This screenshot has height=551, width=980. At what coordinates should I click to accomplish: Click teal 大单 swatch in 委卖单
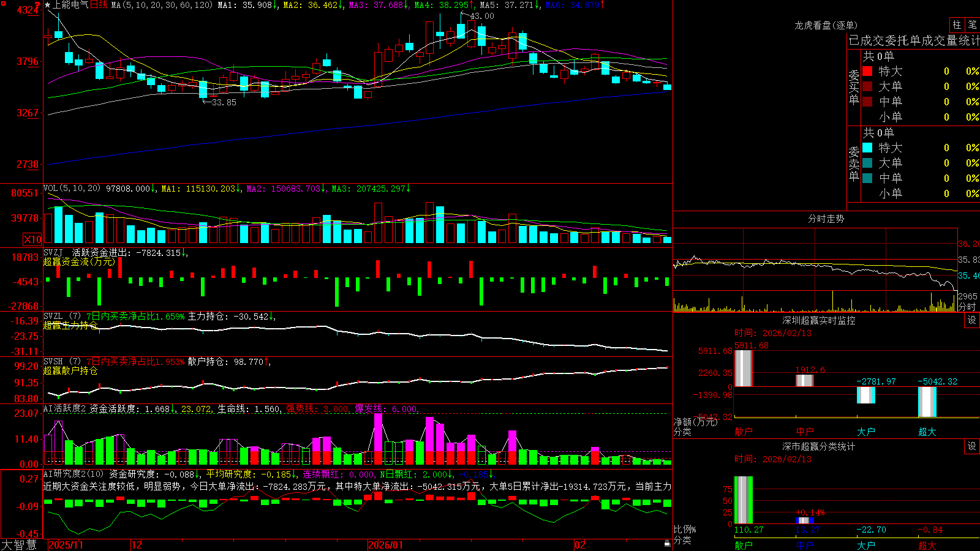coord(867,163)
